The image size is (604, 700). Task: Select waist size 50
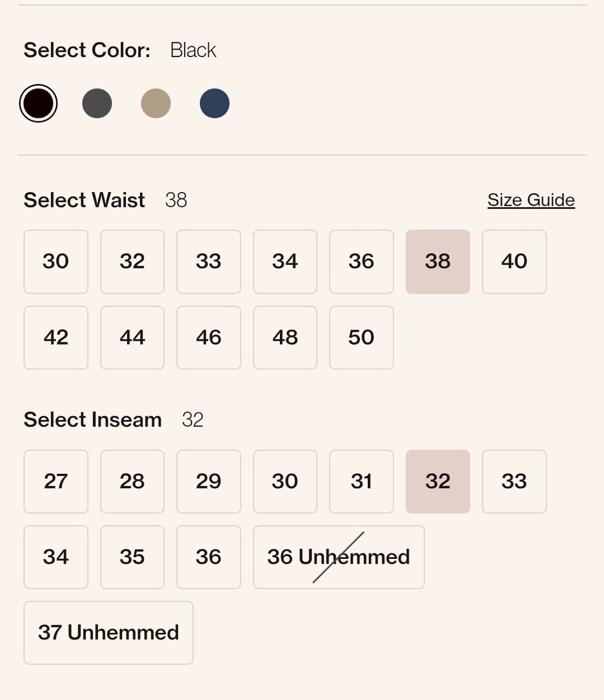point(361,337)
